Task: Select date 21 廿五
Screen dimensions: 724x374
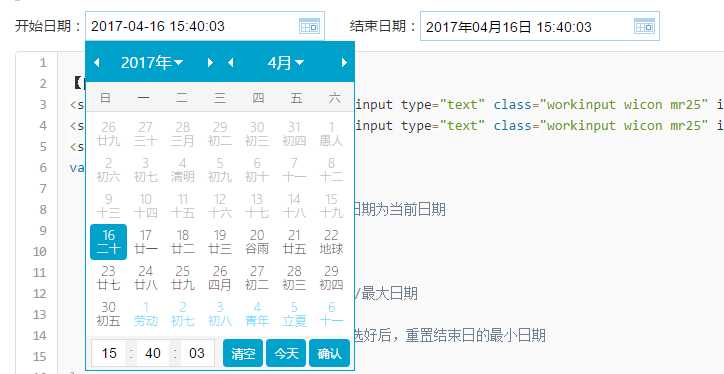Action: click(294, 242)
